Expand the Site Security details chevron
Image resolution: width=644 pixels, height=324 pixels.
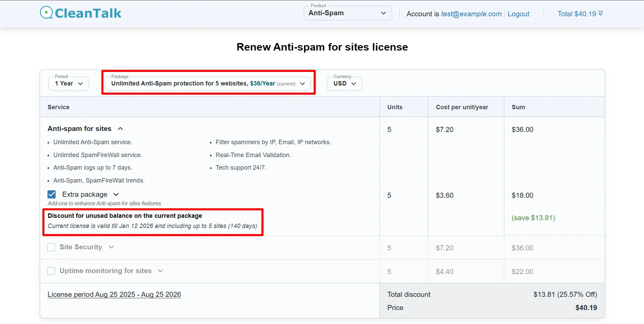click(111, 247)
